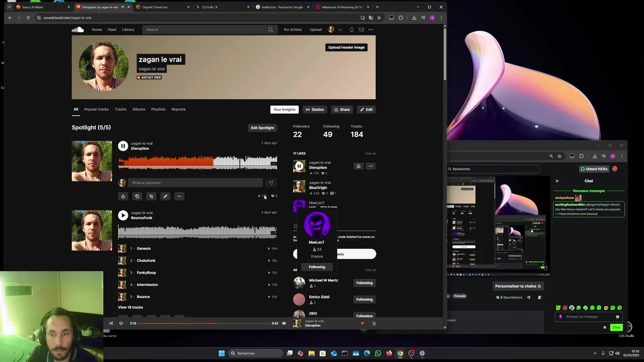Image resolution: width=644 pixels, height=362 pixels.
Task: Pause Disruption in the Likes sidebar
Action: point(299,166)
